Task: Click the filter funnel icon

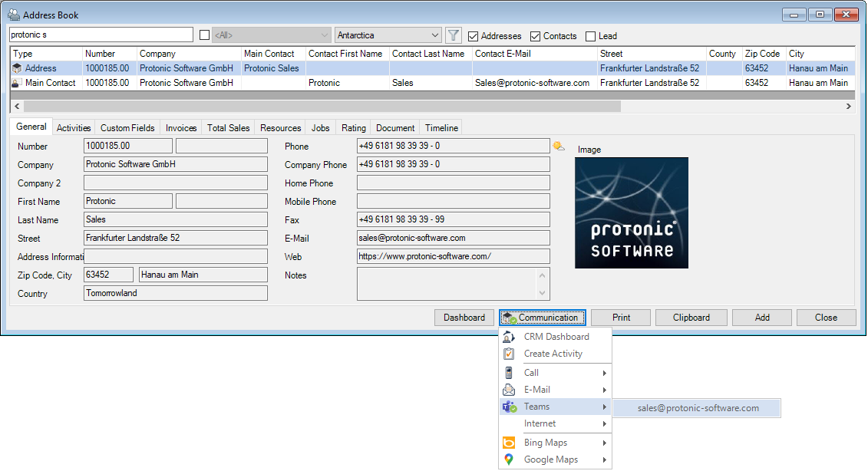Action: click(454, 35)
